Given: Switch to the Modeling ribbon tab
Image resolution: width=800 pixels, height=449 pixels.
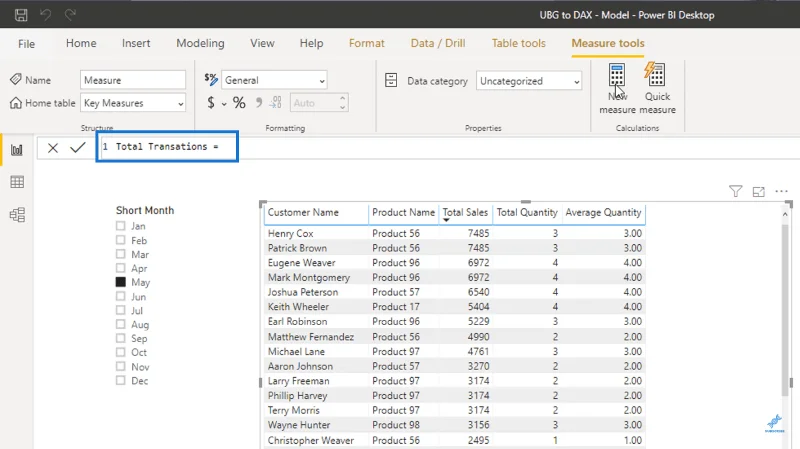Looking at the screenshot, I should coord(200,43).
